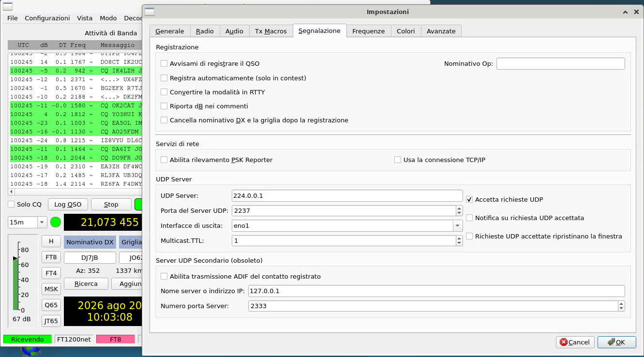
Task: Click the Band Activity horizontal scrollbar
Action: point(75,192)
